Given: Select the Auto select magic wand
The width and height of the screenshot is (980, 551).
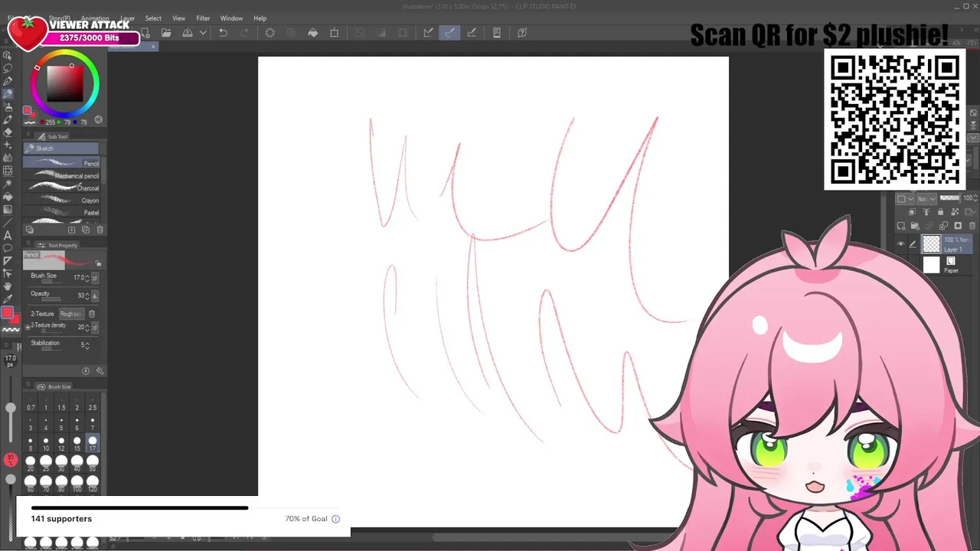Looking at the screenshot, I should 8,184.
